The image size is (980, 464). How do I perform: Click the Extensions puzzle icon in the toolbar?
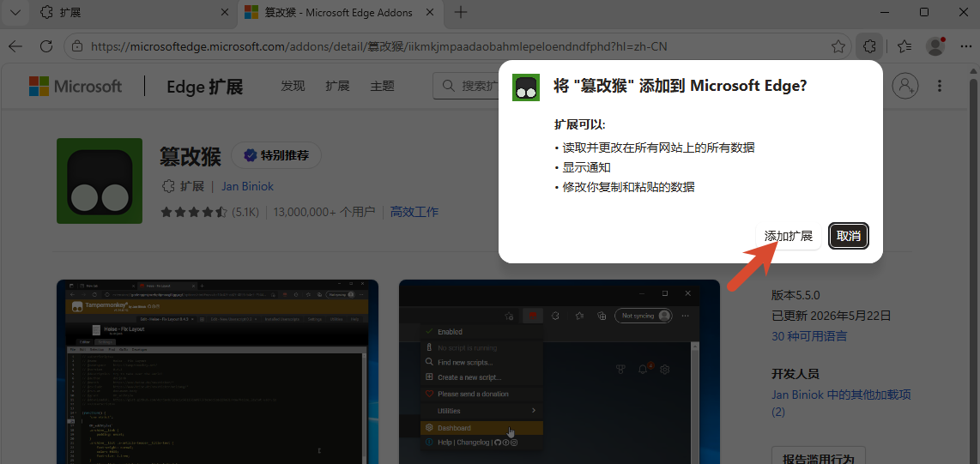pos(868,46)
